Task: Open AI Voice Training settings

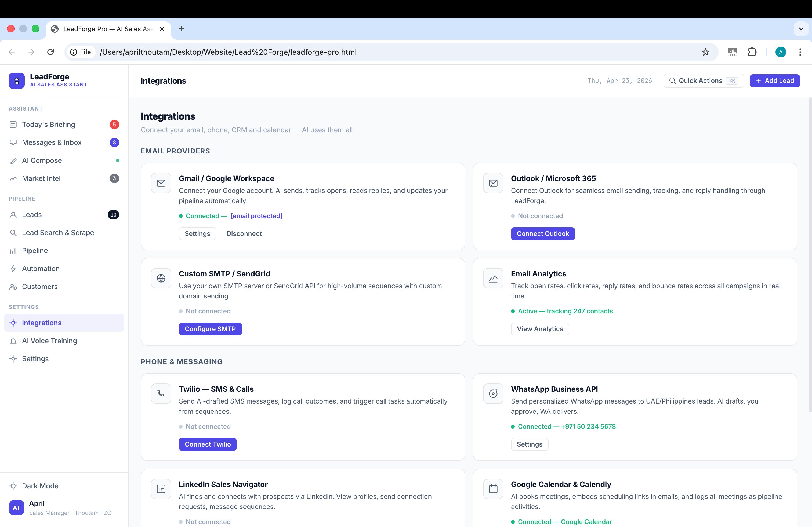Action: click(x=49, y=341)
